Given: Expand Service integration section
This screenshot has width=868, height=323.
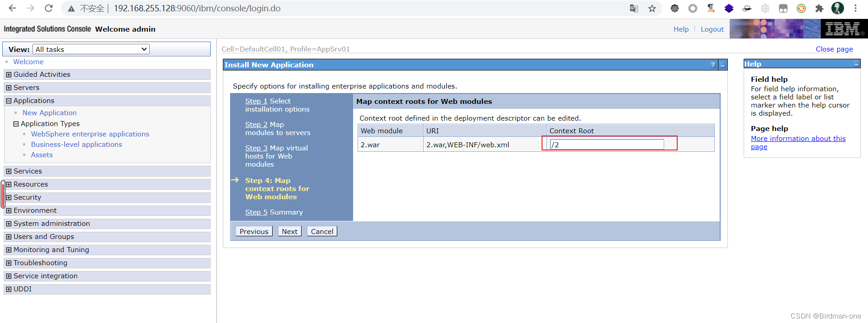Looking at the screenshot, I should [9, 276].
